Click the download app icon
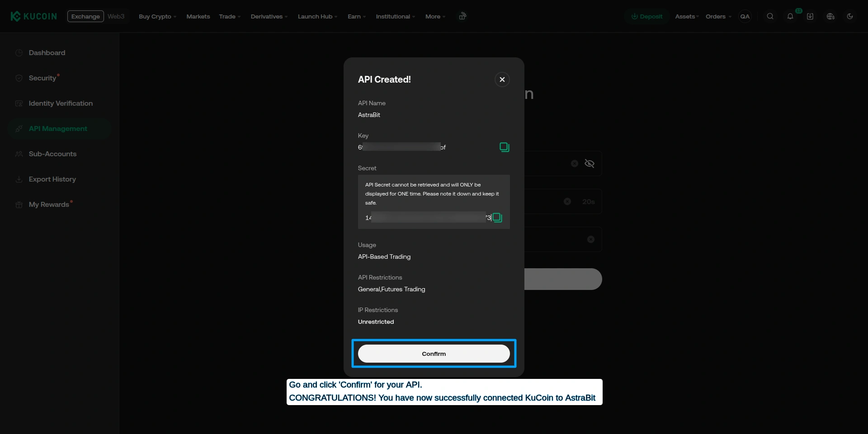Viewport: 868px width, 434px height. point(810,16)
